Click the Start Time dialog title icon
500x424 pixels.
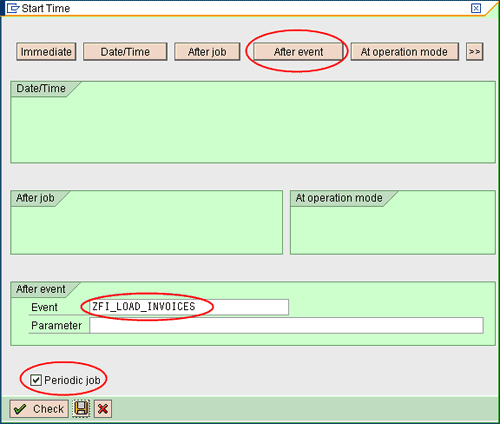click(x=13, y=8)
